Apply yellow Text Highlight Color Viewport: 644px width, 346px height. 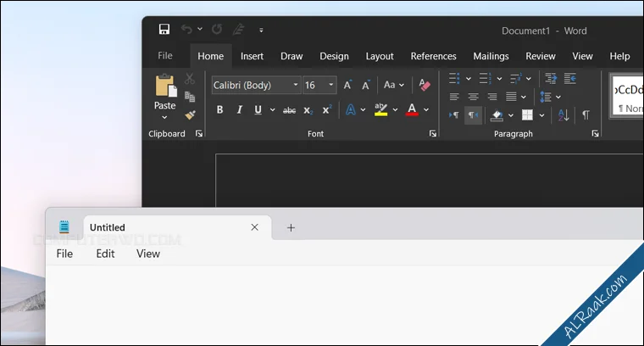point(380,109)
